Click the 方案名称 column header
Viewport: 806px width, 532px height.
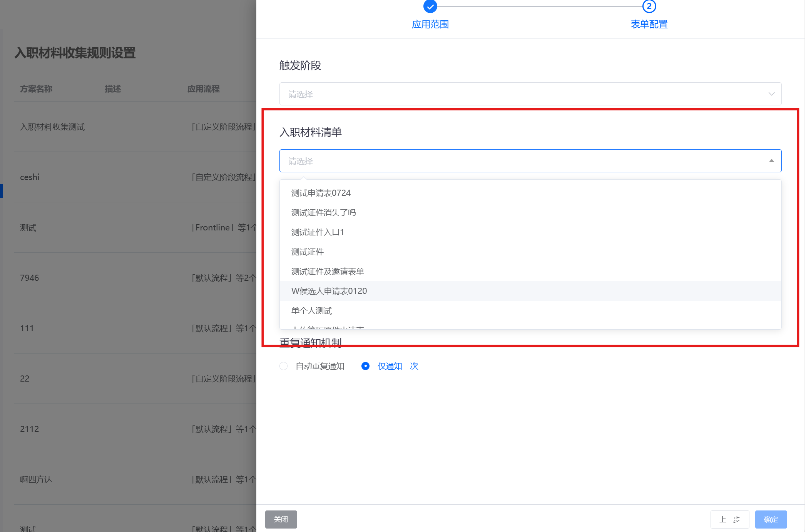pos(36,89)
